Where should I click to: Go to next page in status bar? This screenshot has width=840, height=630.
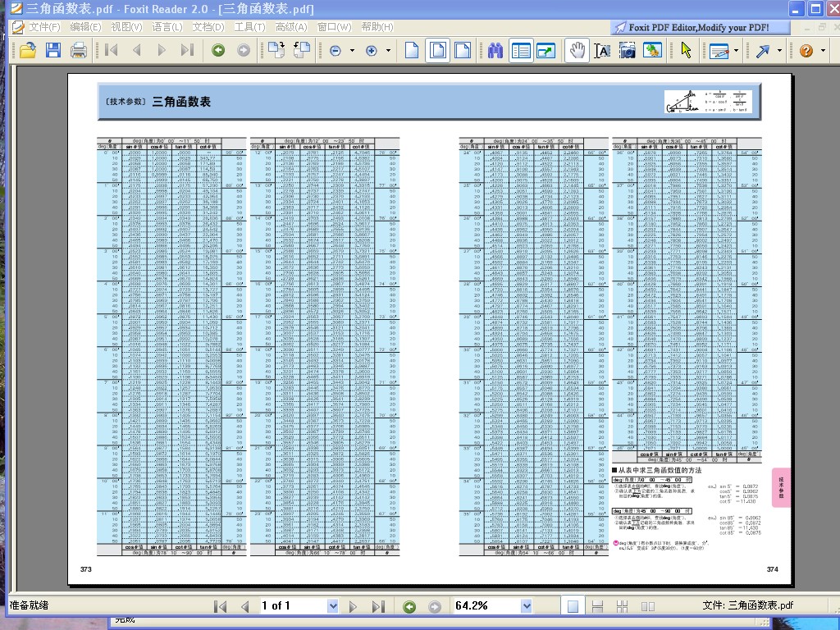point(353,606)
